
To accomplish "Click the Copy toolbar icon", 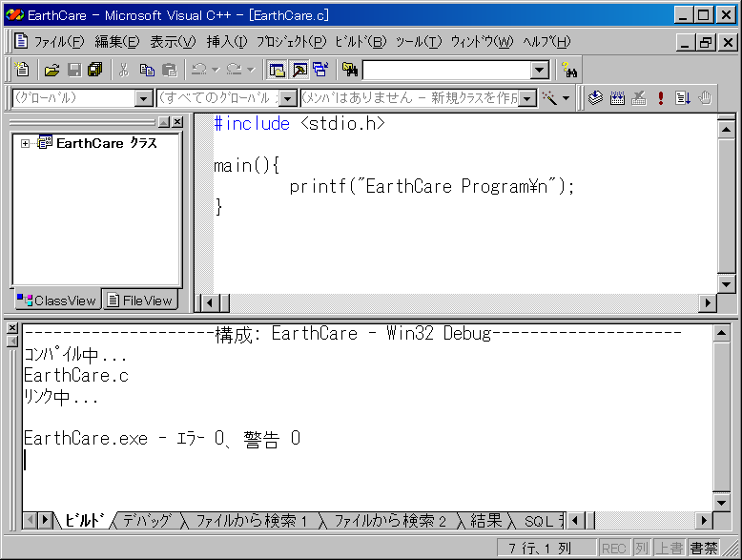I will [x=147, y=70].
